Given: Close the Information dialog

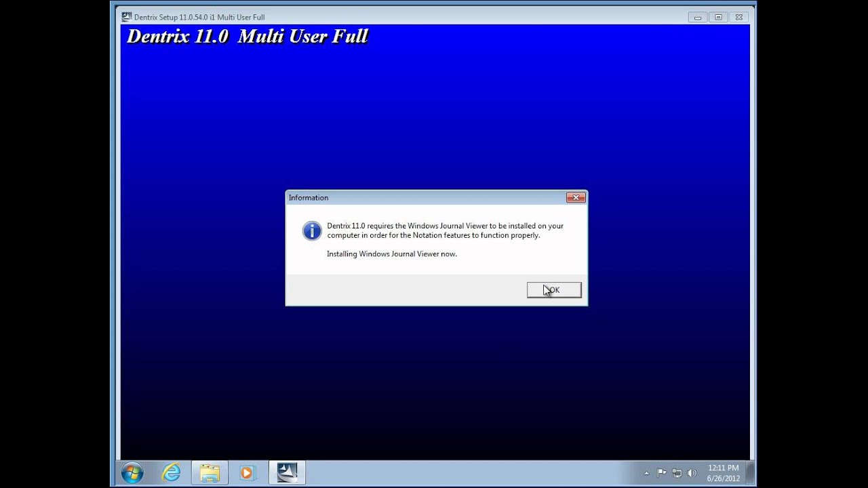Looking at the screenshot, I should tap(576, 198).
